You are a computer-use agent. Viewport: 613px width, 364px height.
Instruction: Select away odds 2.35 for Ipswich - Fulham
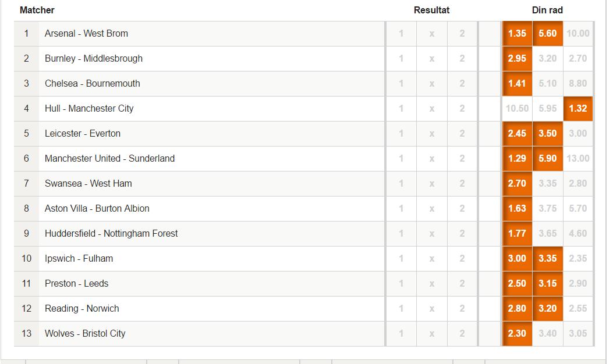(x=578, y=259)
